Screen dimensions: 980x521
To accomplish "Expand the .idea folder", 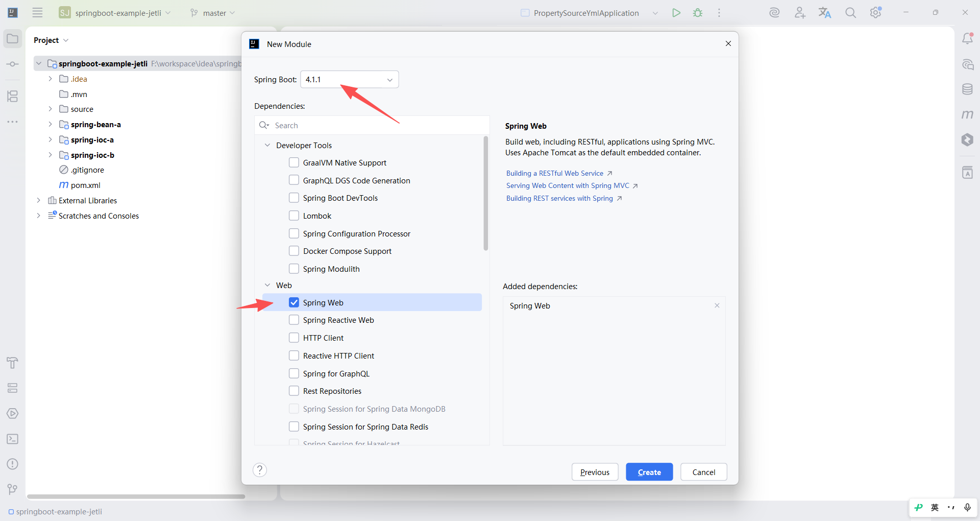I will click(50, 79).
